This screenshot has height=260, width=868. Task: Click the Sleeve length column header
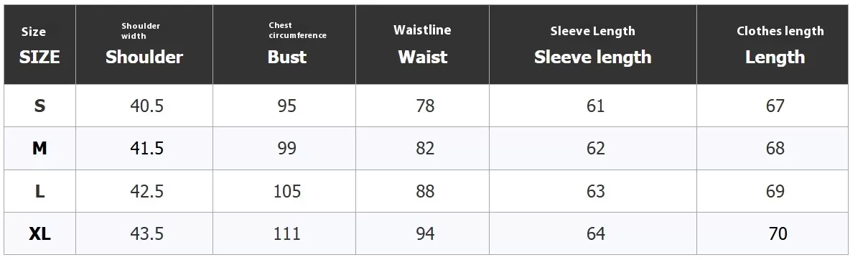[x=593, y=45]
